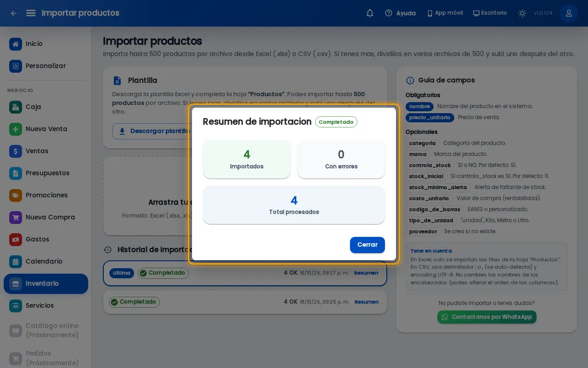Click the Ultima badge in history
This screenshot has height=368, width=588.
(x=122, y=273)
